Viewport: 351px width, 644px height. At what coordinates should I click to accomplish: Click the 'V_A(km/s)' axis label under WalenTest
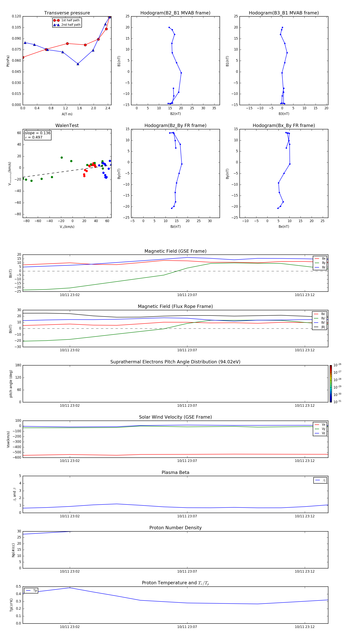click(67, 227)
